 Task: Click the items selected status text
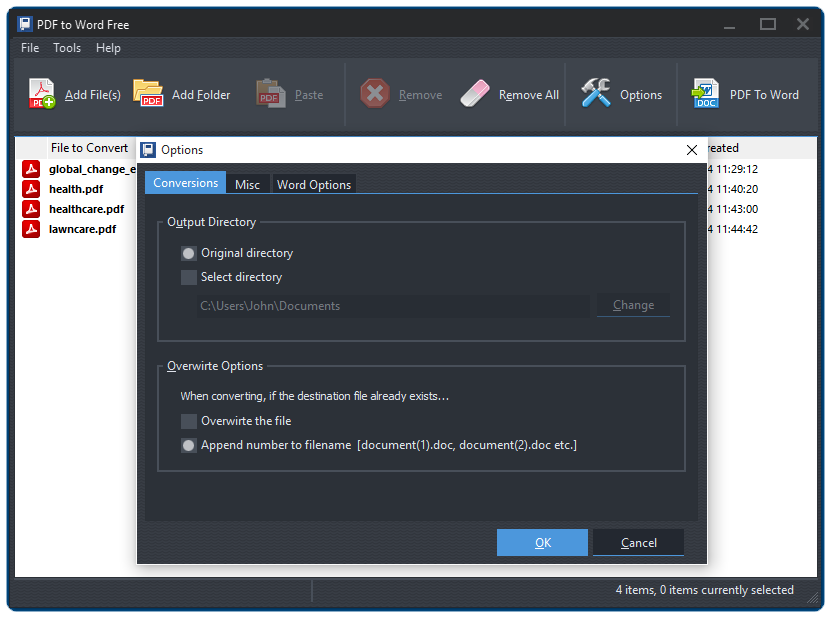click(704, 589)
